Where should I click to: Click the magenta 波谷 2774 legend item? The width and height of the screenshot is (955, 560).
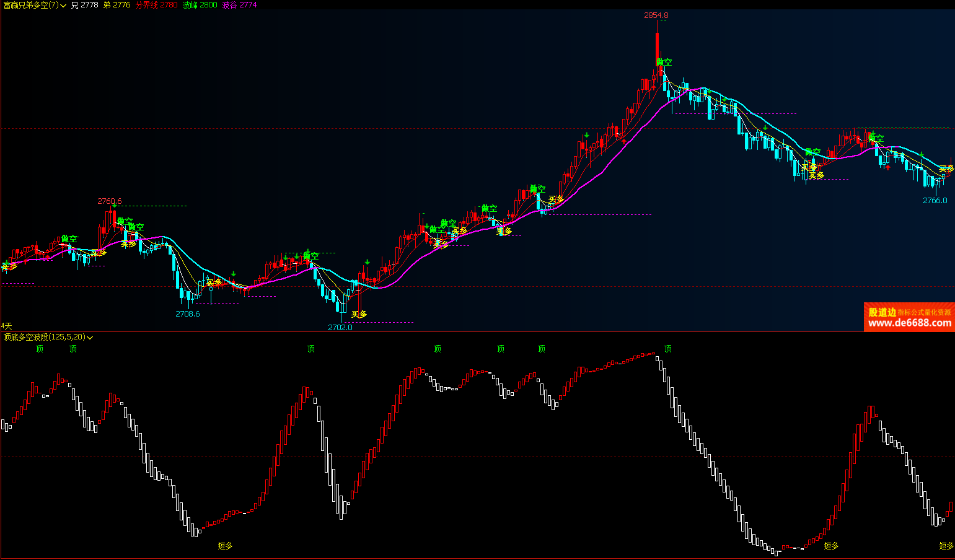239,5
